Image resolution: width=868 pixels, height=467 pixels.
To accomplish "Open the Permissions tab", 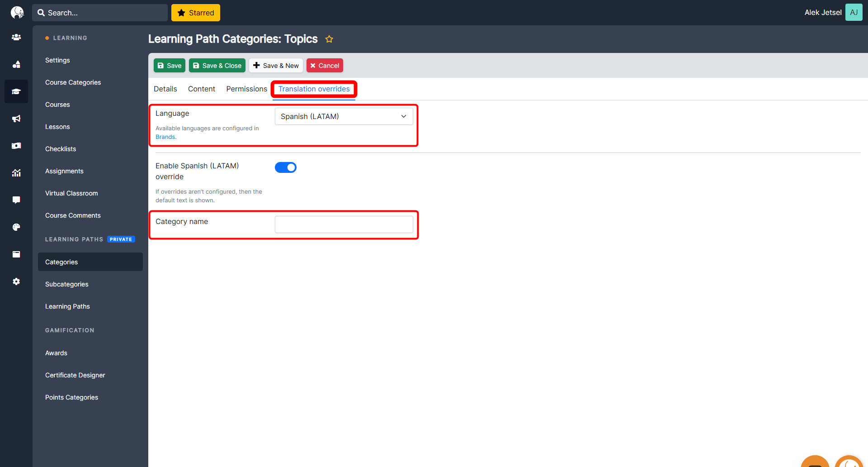I will 246,89.
